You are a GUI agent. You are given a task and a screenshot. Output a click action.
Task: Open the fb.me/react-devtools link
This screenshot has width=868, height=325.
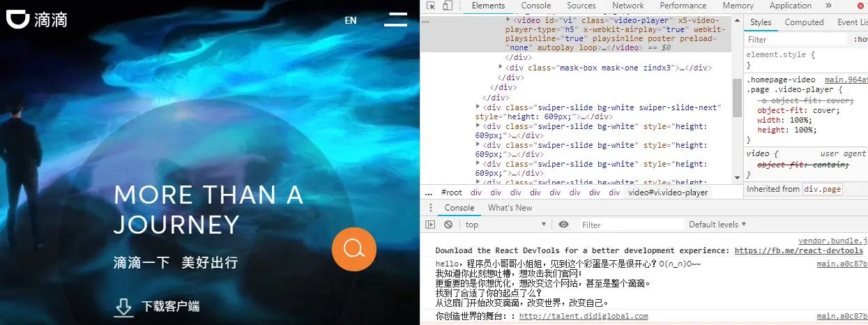click(x=799, y=250)
